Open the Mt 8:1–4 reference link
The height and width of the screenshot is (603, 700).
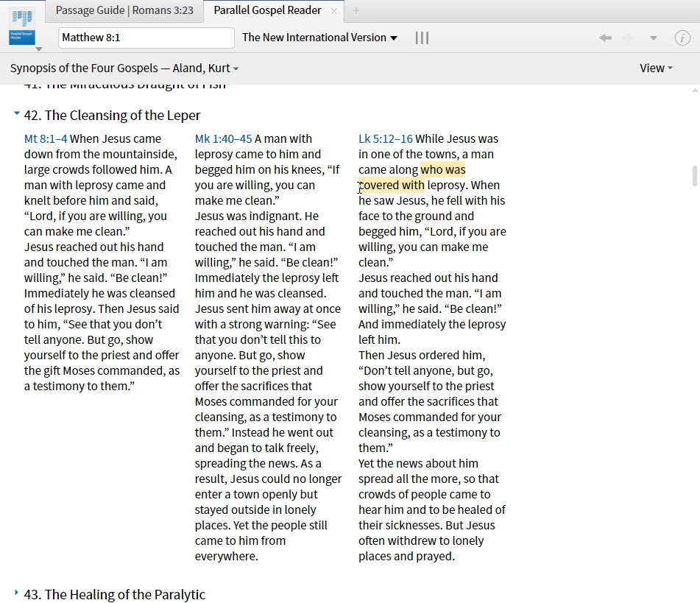(x=46, y=139)
